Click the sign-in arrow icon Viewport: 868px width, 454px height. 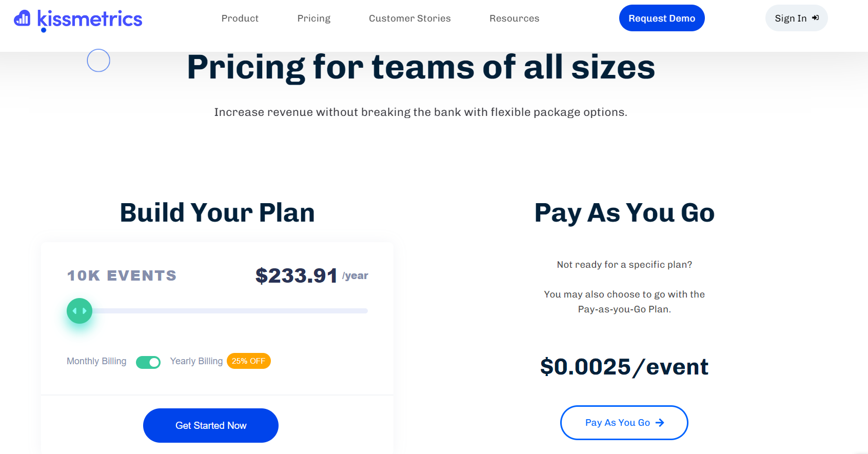[x=815, y=18]
